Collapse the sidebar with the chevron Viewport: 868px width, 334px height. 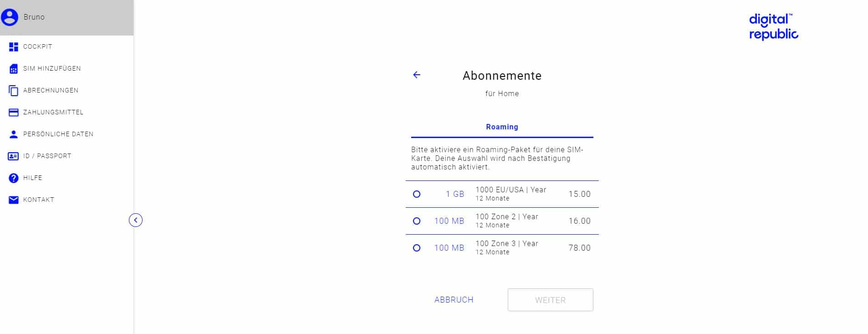(x=135, y=220)
